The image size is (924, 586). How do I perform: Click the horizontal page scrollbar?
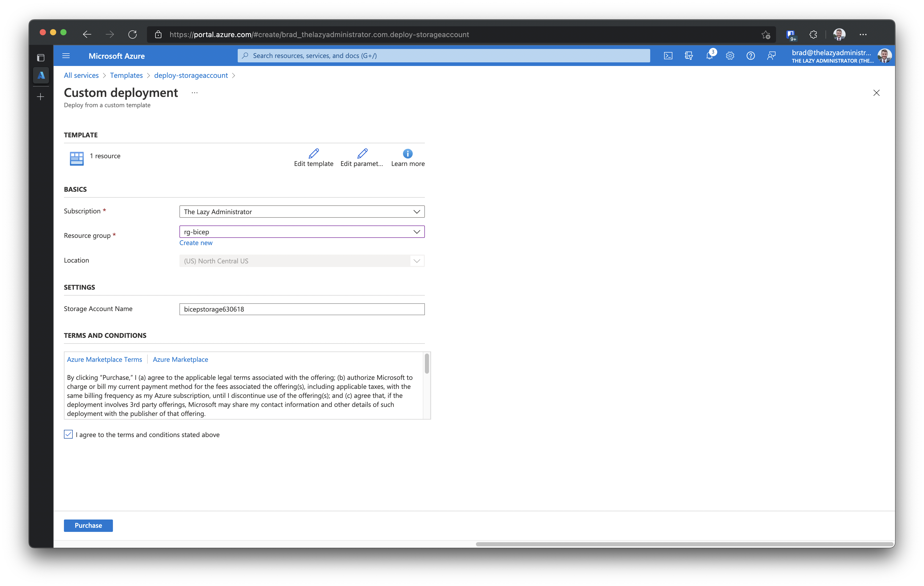[x=684, y=544]
